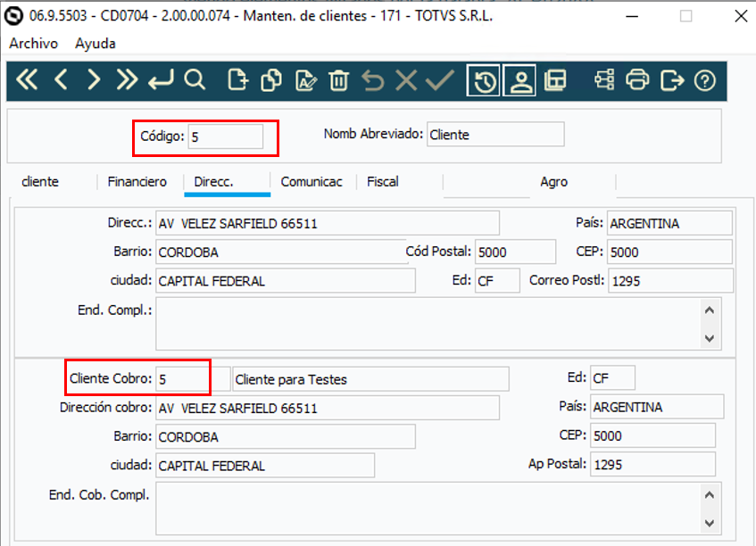
Task: Go to previous record arrow
Action: (61, 80)
